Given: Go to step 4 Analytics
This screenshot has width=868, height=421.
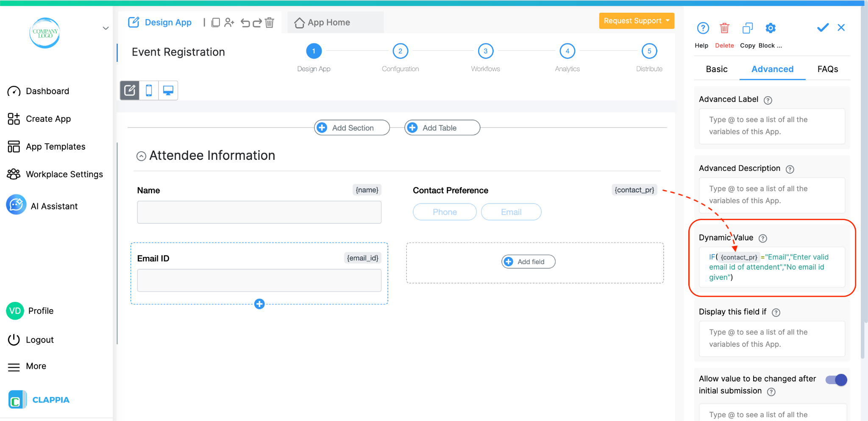Looking at the screenshot, I should point(568,51).
